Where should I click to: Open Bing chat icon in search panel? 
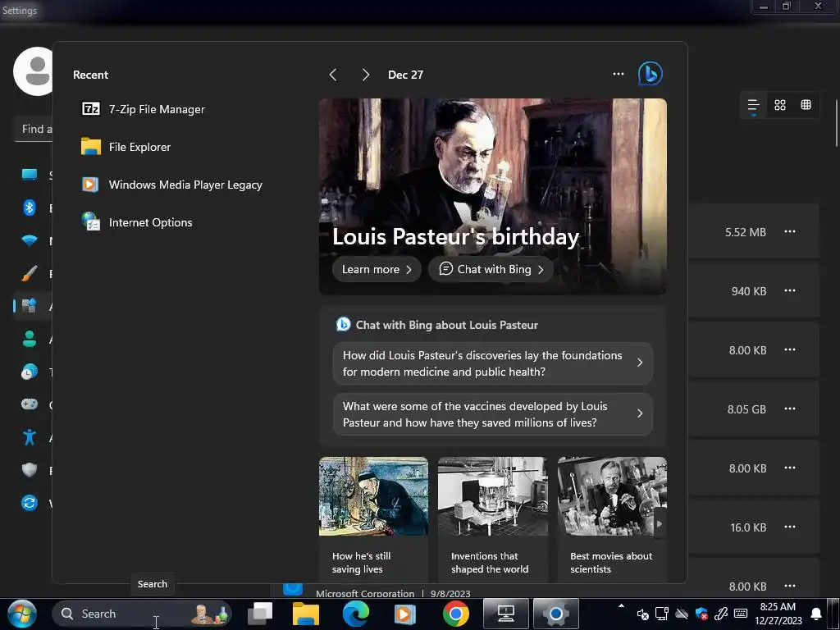[651, 74]
